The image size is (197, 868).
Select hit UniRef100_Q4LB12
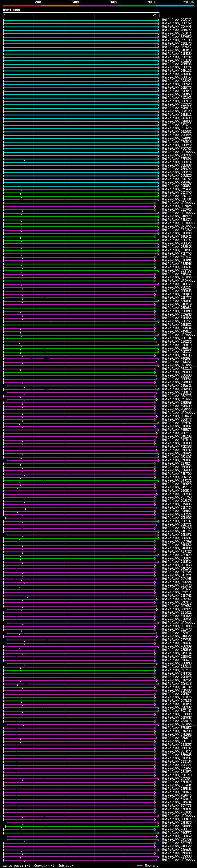177,115
